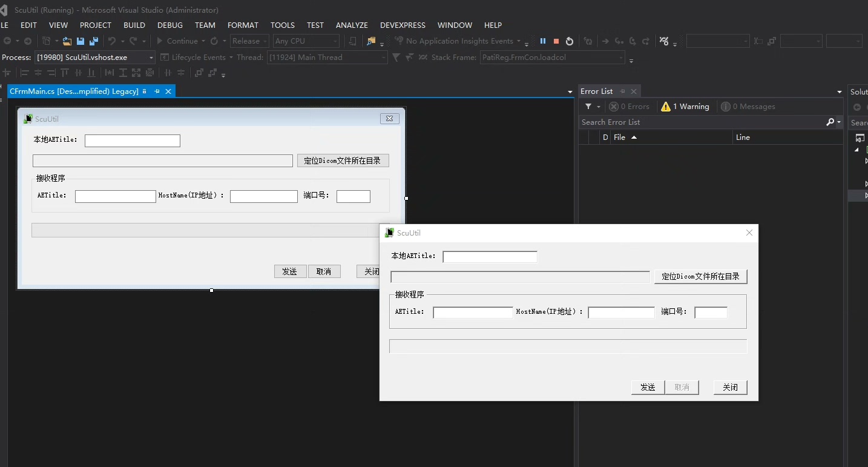
Task: Expand the Any CPU platform dropdown
Action: 306,41
